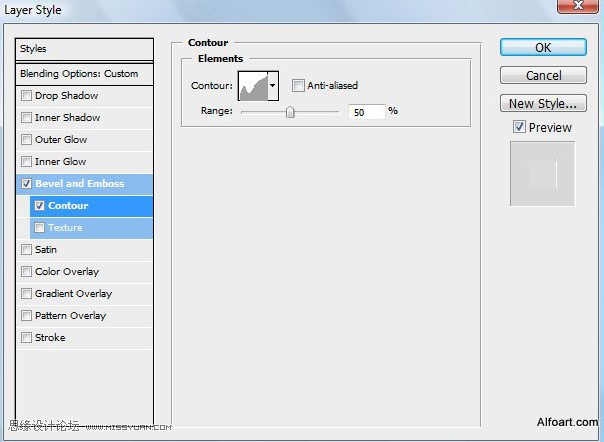Enable the Pattern Overlay checkbox
Viewport: 604px width, 442px height.
click(x=26, y=315)
